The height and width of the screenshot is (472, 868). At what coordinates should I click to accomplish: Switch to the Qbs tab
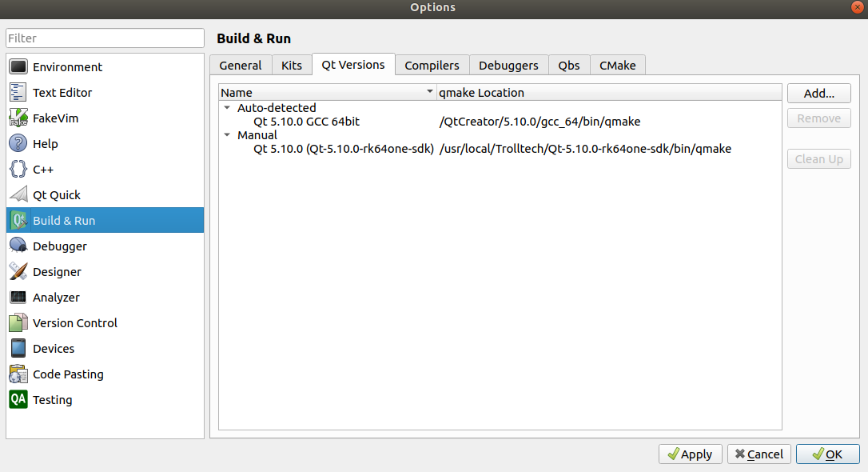pos(568,66)
